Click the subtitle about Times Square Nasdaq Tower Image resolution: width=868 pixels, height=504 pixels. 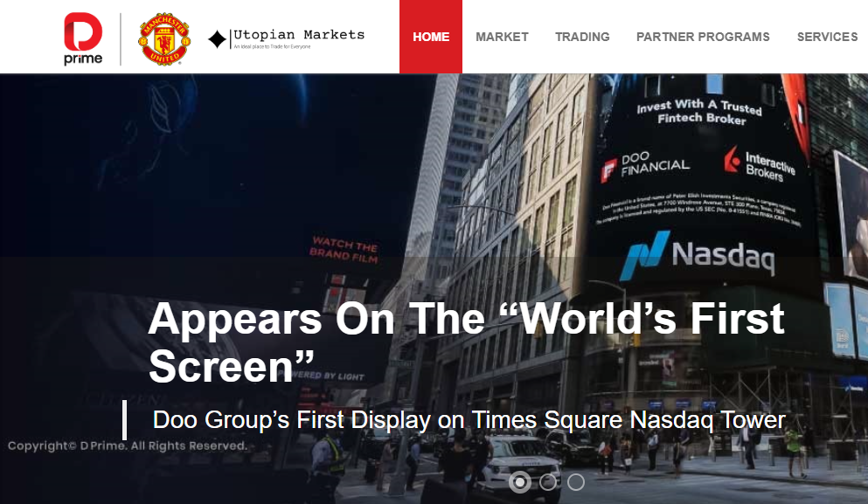pos(469,420)
